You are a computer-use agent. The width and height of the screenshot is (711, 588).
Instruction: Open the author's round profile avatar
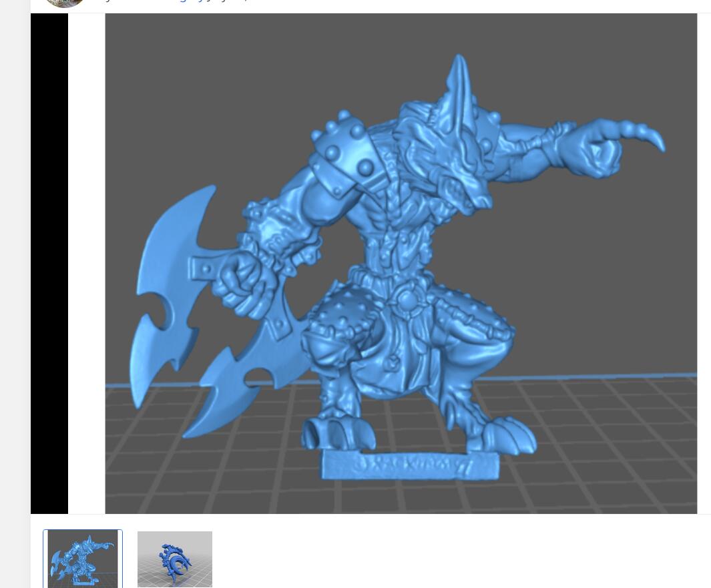coord(65,3)
